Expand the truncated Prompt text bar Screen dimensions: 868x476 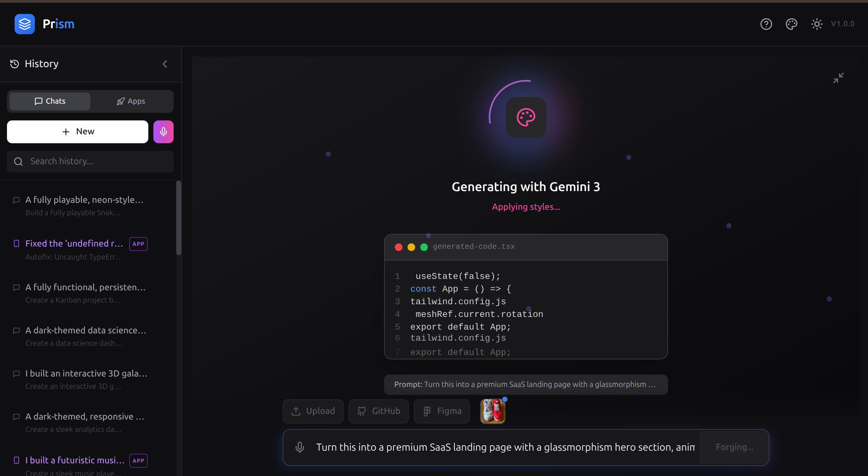[x=525, y=384]
